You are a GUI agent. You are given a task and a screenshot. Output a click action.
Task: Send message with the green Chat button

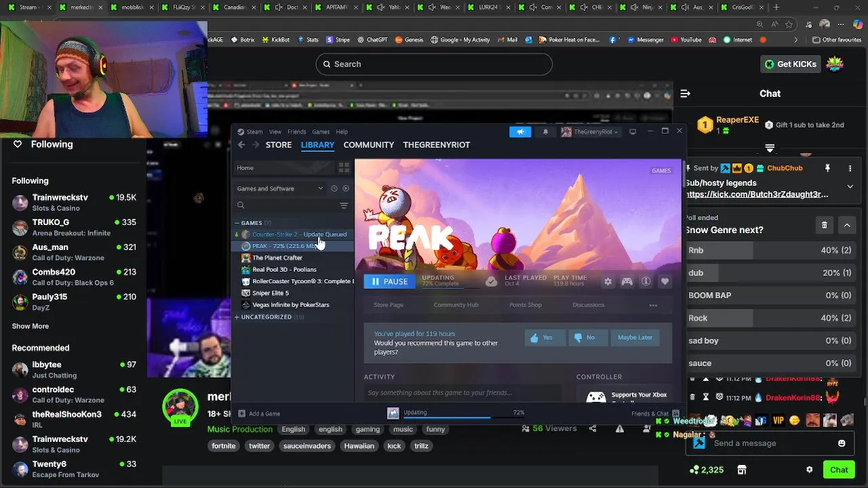click(839, 470)
